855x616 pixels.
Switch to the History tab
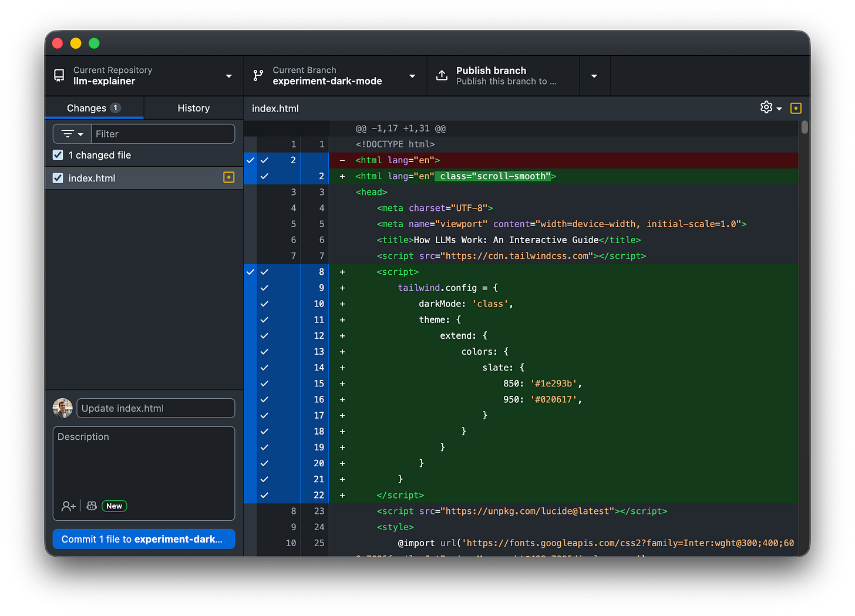click(x=194, y=107)
